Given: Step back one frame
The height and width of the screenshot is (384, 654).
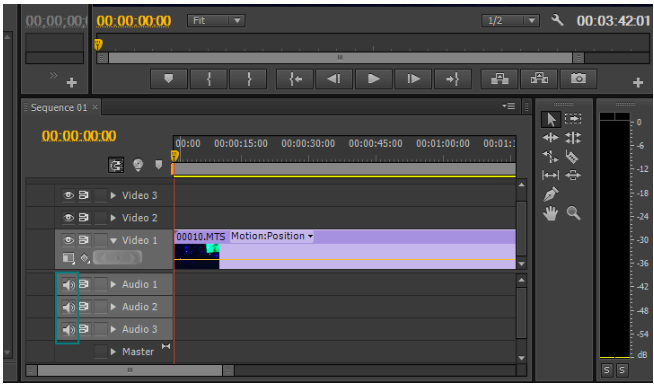Looking at the screenshot, I should click(334, 79).
